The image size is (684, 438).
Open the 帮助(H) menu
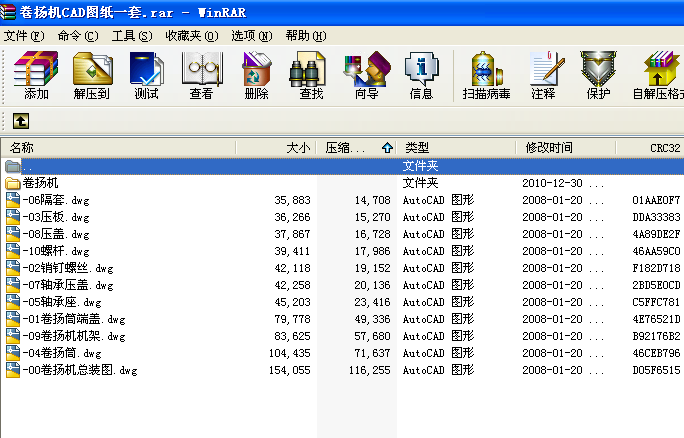306,36
